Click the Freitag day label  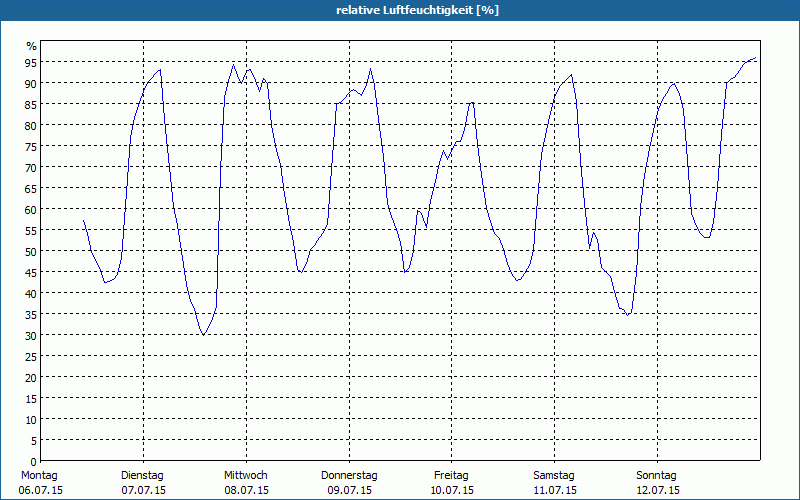click(x=451, y=476)
